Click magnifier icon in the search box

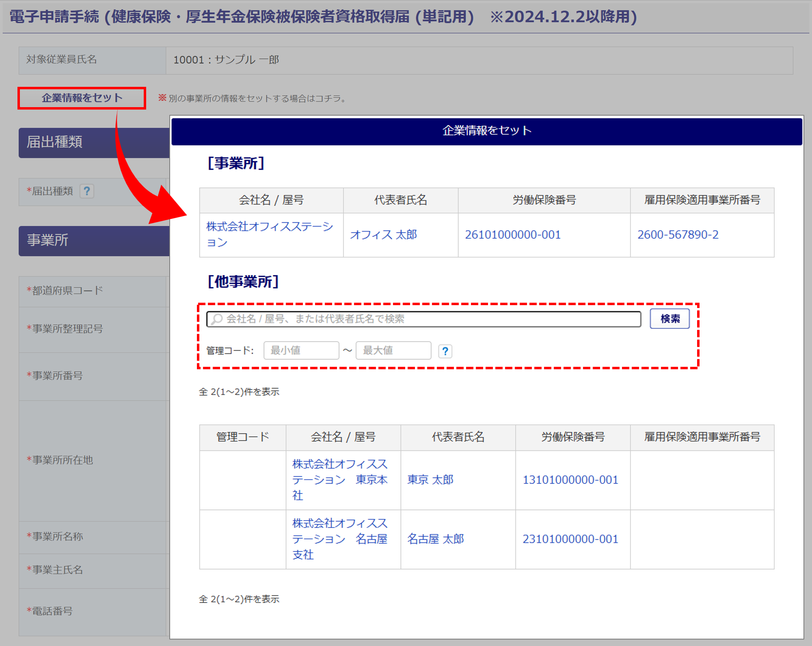pyautogui.click(x=217, y=319)
